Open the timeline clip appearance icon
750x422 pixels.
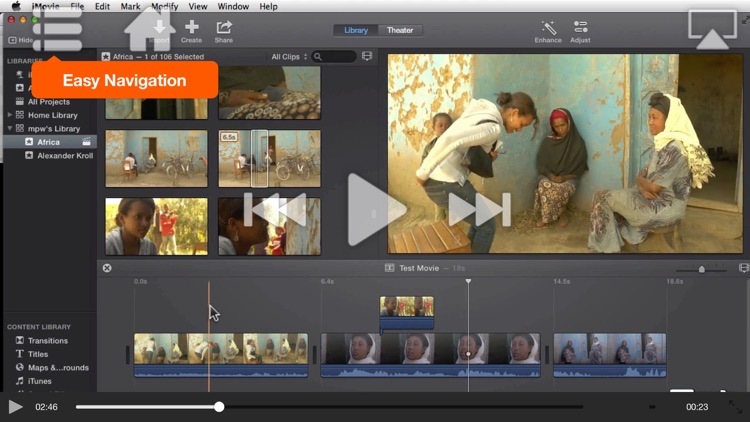pos(743,268)
